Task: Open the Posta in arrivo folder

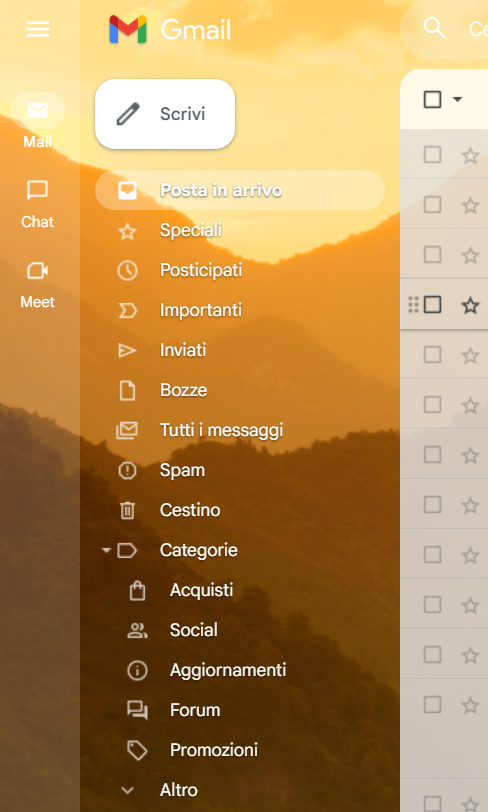Action: click(240, 190)
